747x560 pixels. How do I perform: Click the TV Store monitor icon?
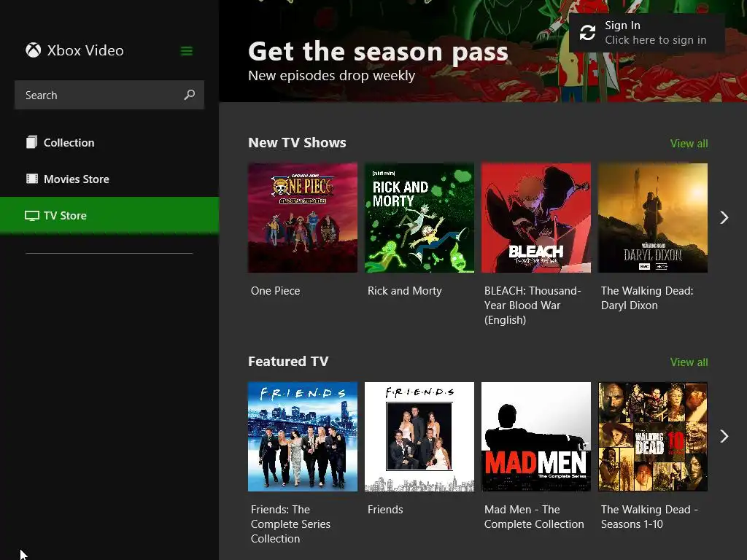[32, 216]
